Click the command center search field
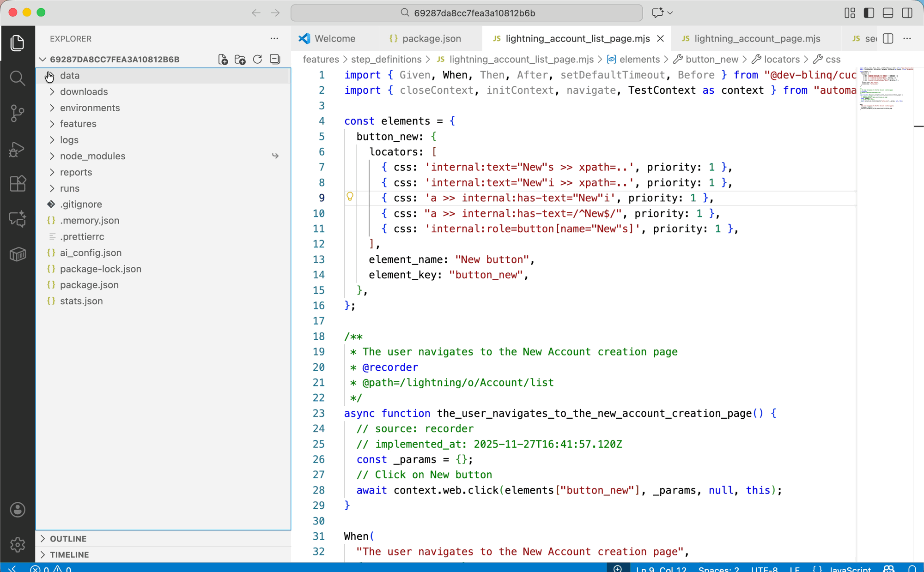The image size is (924, 572). 467,13
